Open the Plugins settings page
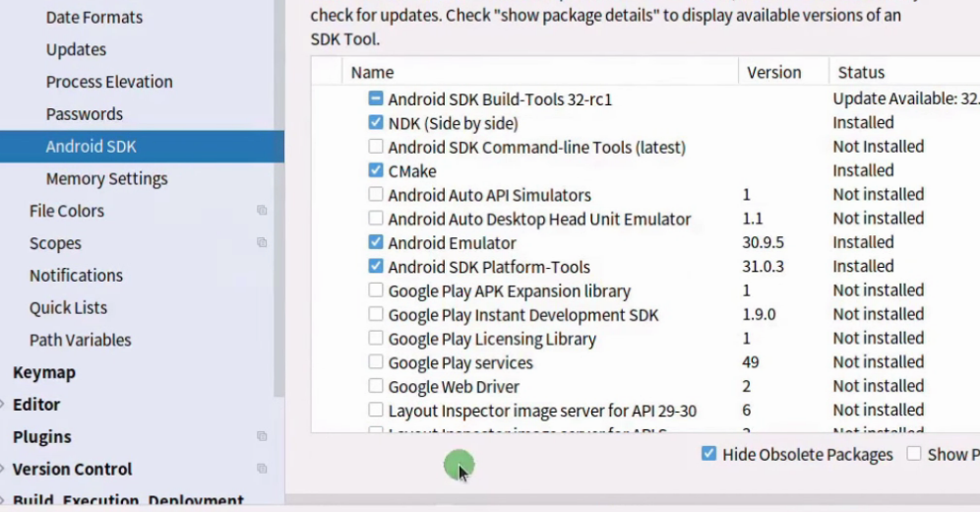 (42, 437)
